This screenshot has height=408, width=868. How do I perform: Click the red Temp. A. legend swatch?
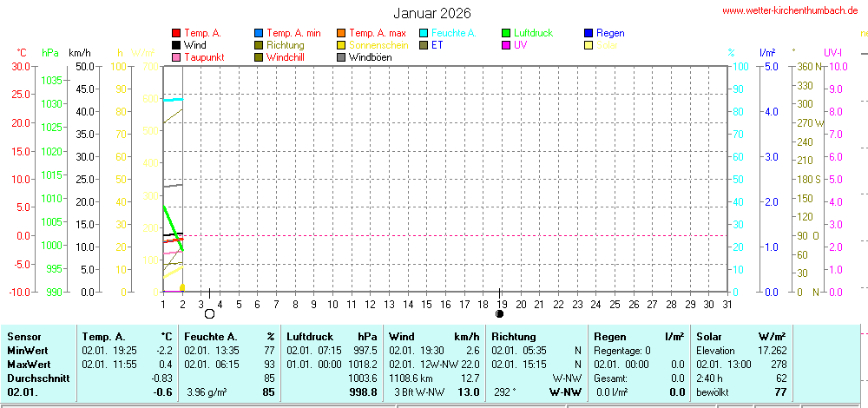coord(176,33)
